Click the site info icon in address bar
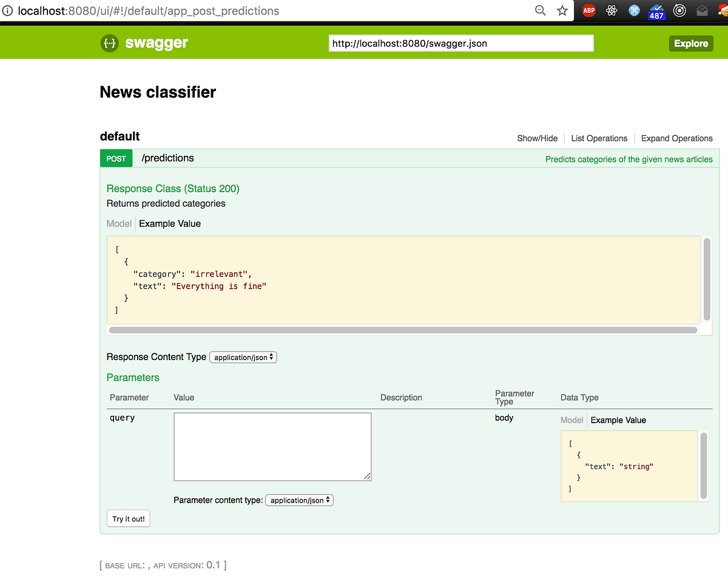Screen dimensions: 728x582 click(8, 11)
